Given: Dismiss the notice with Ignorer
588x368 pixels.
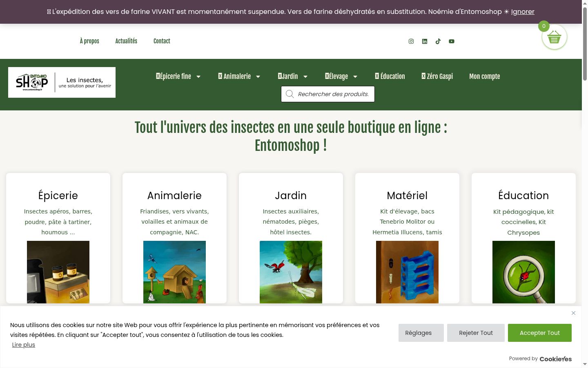Looking at the screenshot, I should [x=523, y=12].
